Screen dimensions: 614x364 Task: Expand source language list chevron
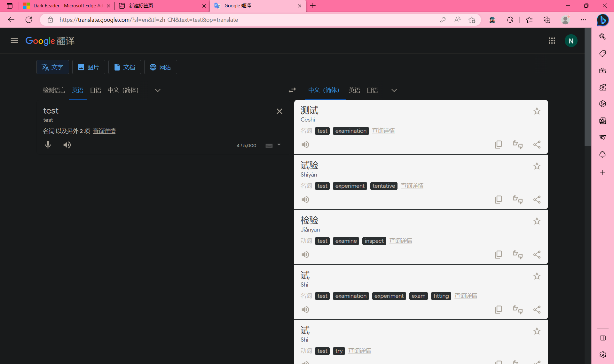158,90
